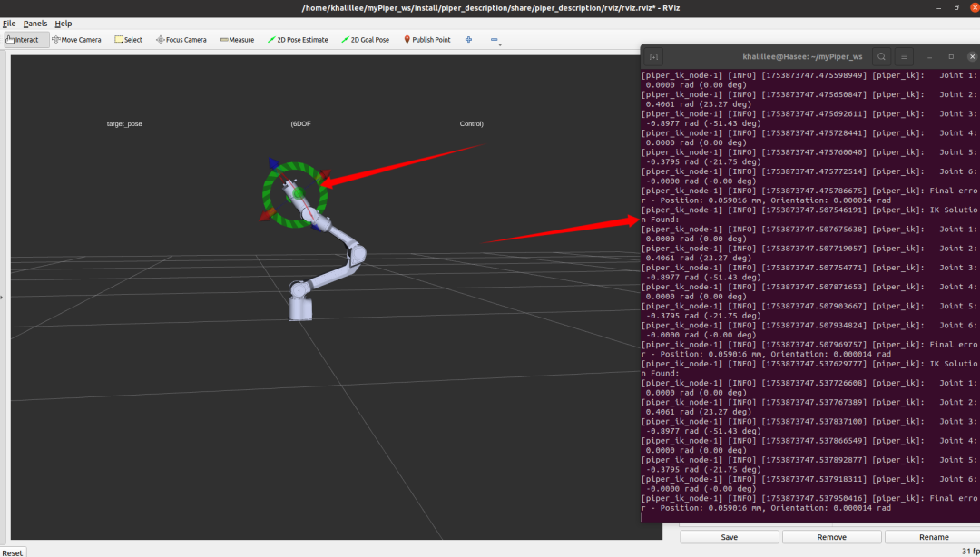
Task: Click the blue plus add-tool icon
Action: click(x=468, y=40)
